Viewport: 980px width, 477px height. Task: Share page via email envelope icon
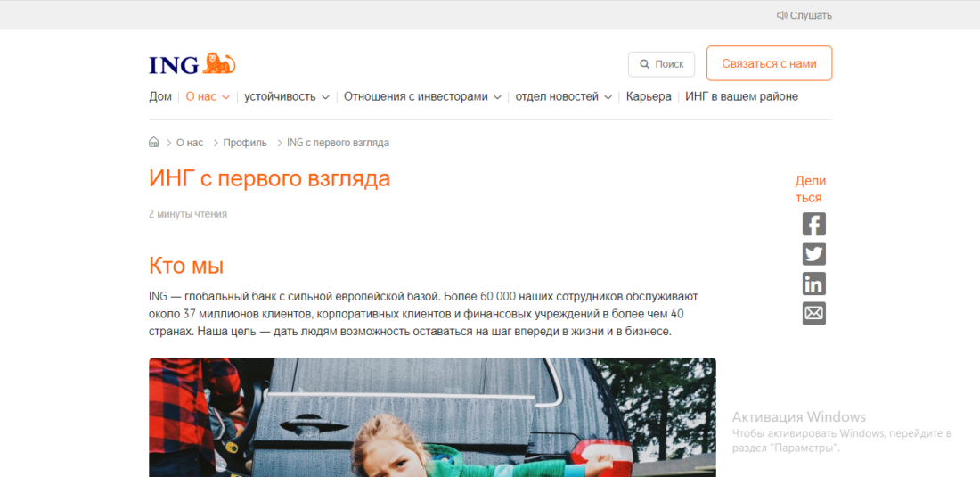coord(813,314)
